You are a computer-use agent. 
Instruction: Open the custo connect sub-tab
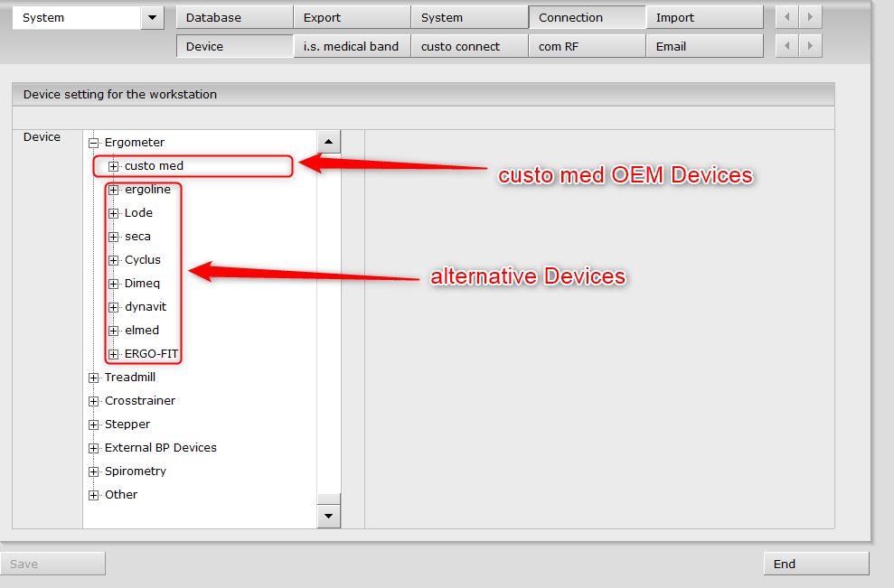coord(470,46)
